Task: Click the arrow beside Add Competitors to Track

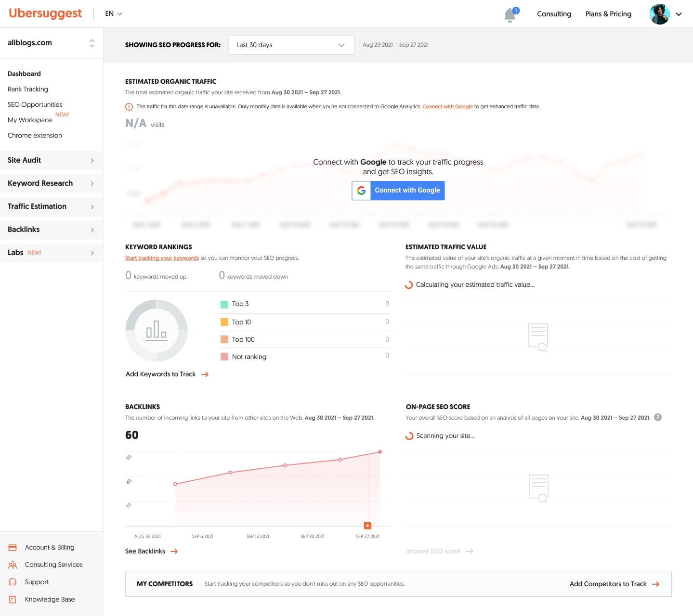Action: (x=655, y=584)
